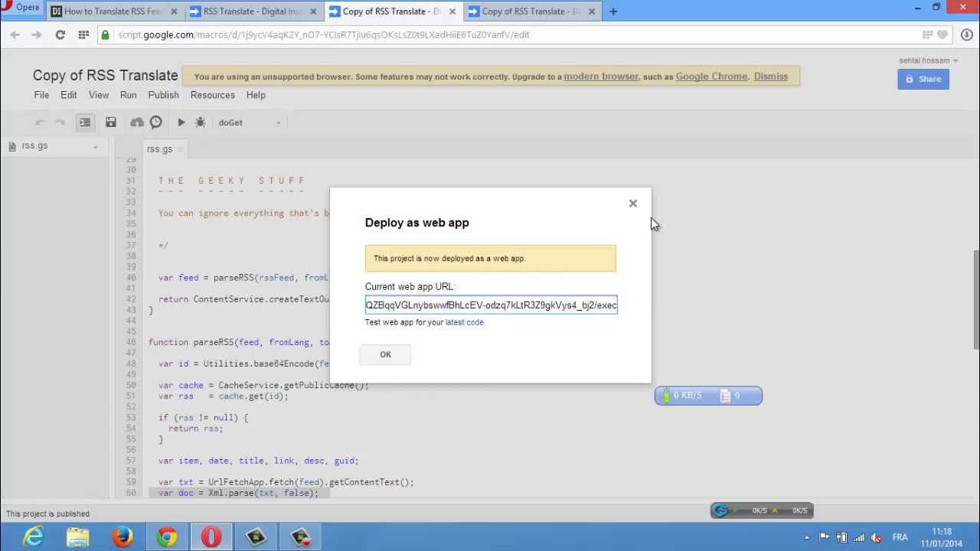This screenshot has width=980, height=551.
Task: Open Internet Explorer from taskbar
Action: click(33, 537)
